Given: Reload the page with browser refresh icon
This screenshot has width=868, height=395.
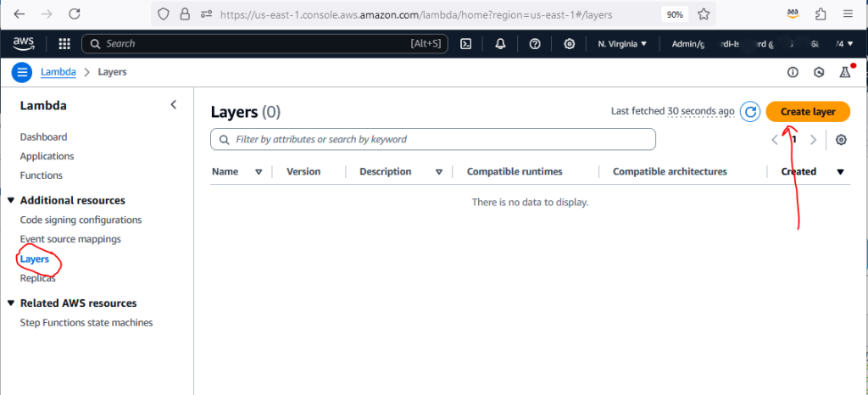Looking at the screenshot, I should [x=75, y=14].
